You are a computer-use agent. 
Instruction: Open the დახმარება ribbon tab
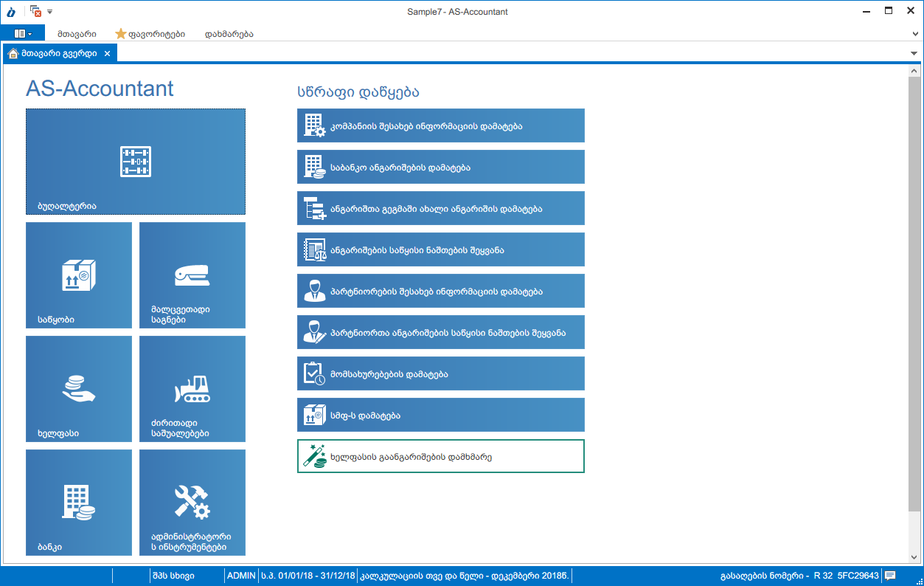(229, 33)
